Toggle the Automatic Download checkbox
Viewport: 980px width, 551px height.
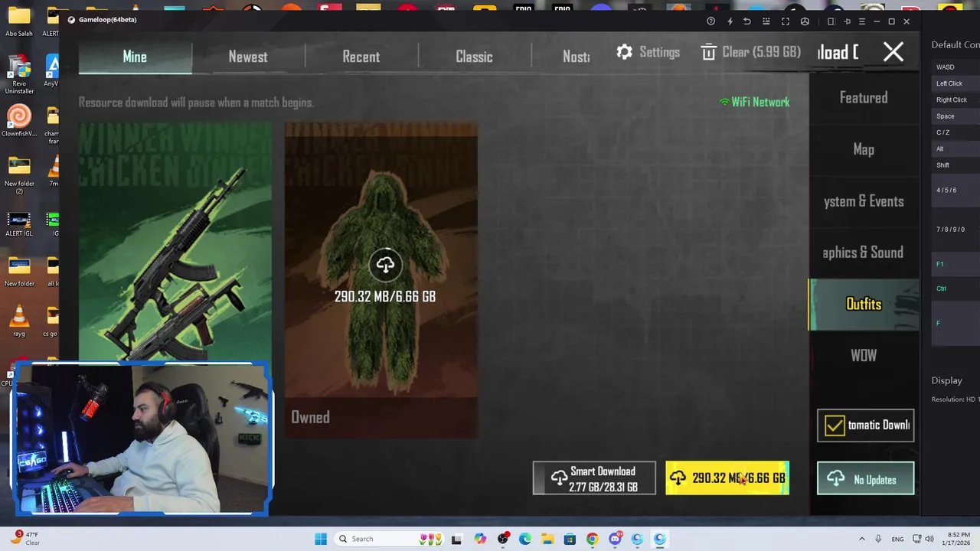[x=835, y=425]
